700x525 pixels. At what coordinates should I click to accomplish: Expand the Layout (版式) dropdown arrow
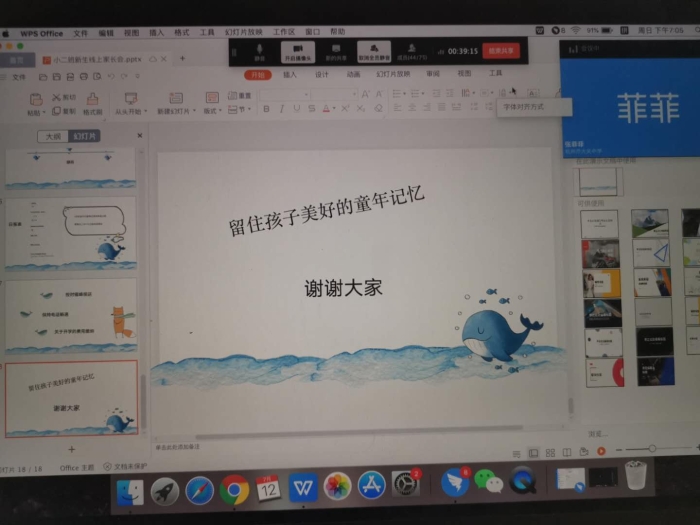point(220,110)
